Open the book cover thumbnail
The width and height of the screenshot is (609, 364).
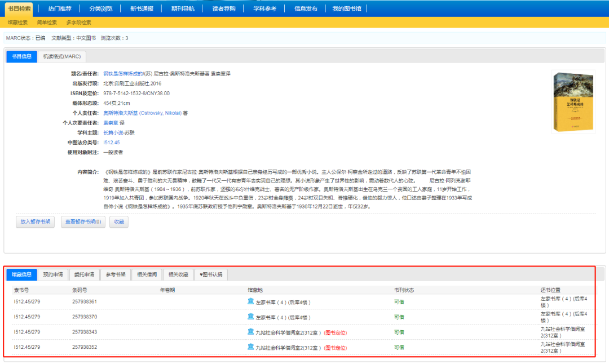[x=573, y=102]
